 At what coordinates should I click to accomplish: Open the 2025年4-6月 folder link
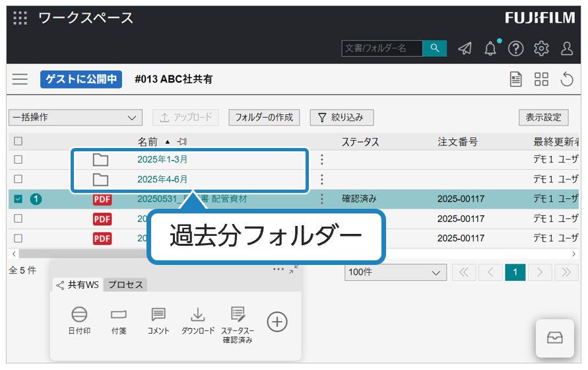[162, 179]
